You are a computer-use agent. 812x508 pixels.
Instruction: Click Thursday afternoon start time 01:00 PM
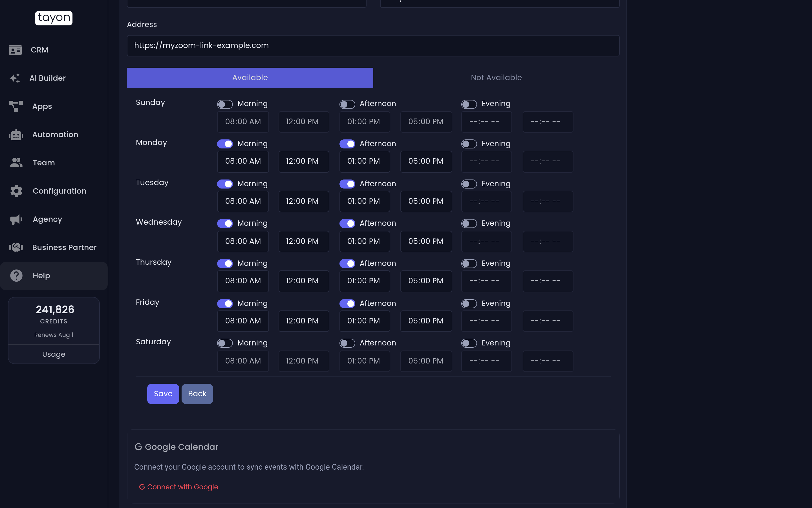tap(365, 281)
